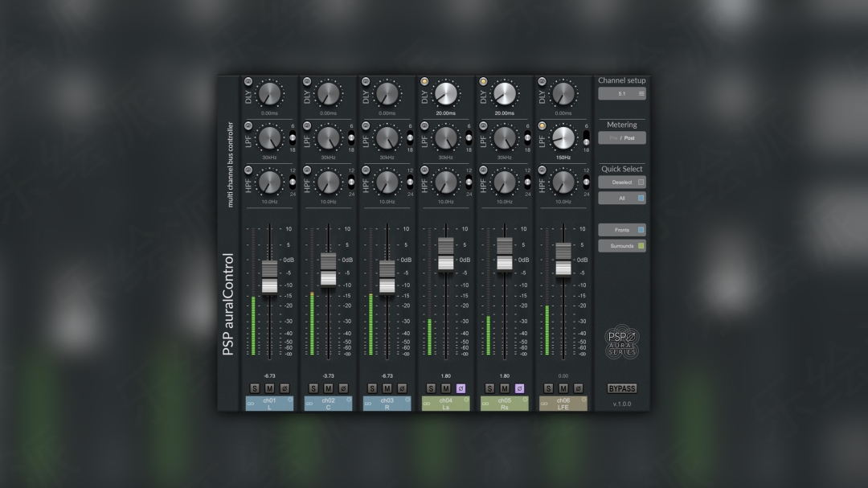Viewport: 868px width, 488px height.
Task: Disable phase invert on ch04 Ls
Action: (x=461, y=388)
